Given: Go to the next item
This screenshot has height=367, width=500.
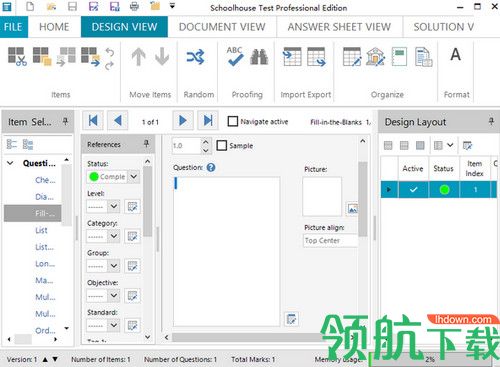Looking at the screenshot, I should (183, 120).
